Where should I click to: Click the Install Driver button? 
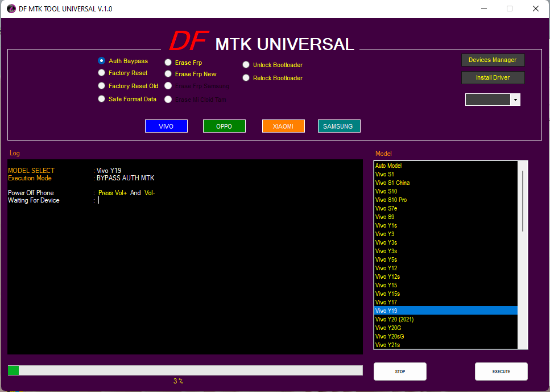coord(493,77)
